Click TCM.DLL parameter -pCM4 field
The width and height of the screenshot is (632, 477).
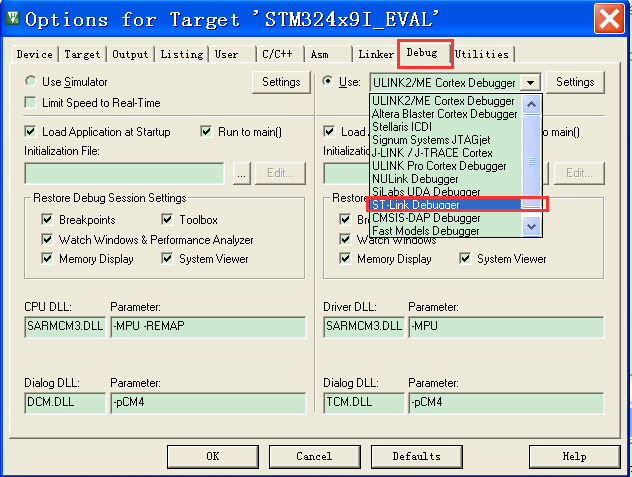506,402
